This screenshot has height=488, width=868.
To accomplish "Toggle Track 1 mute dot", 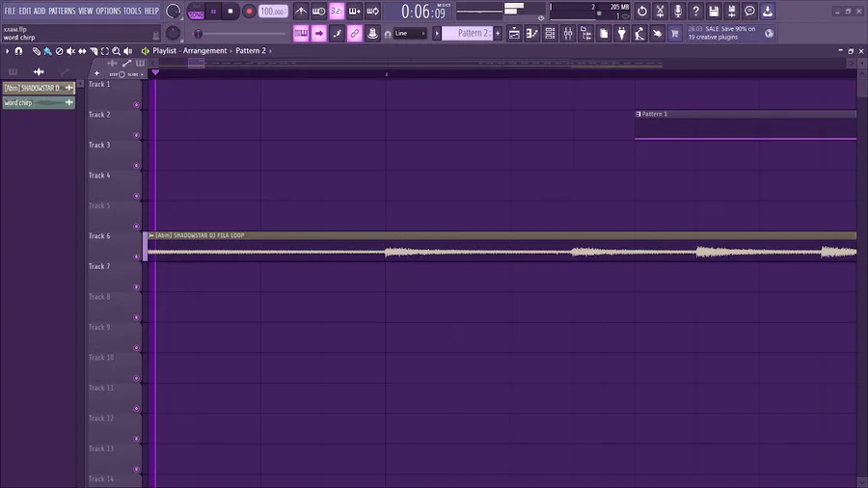I will 136,104.
